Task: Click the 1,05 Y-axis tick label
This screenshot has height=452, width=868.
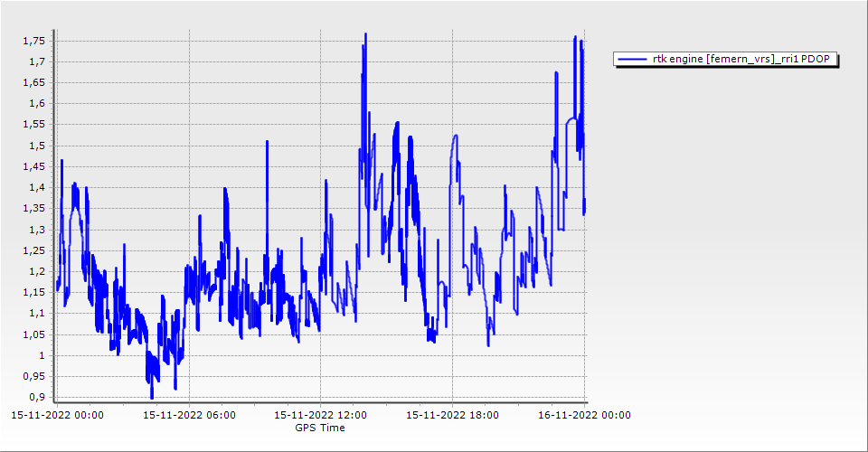Action: tap(35, 334)
